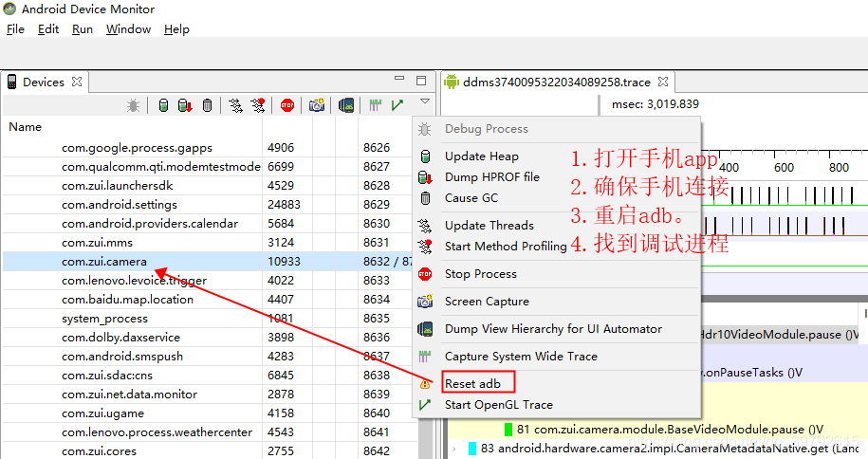Select the com.zui.launchersdk process
Image resolution: width=868 pixels, height=459 pixels.
pyautogui.click(x=118, y=186)
